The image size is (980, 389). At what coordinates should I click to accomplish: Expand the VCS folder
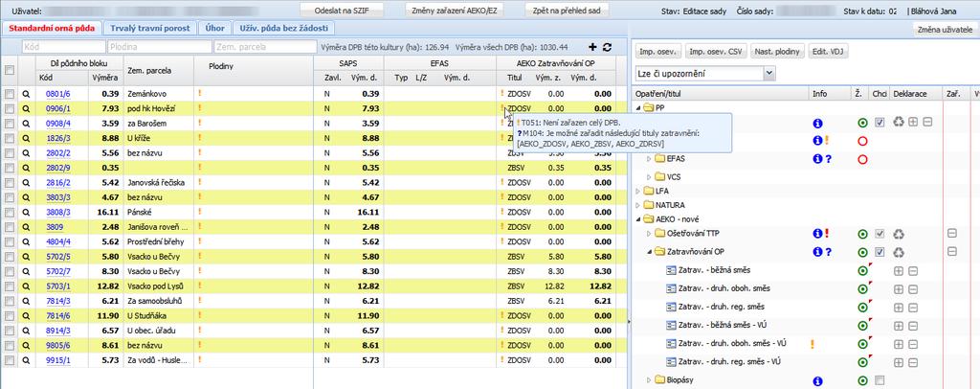(x=650, y=177)
